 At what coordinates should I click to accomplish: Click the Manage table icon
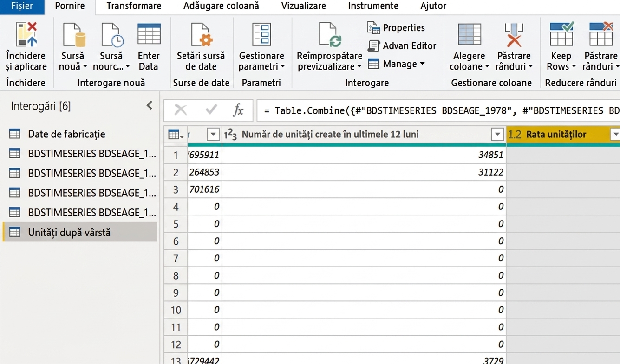coord(373,64)
